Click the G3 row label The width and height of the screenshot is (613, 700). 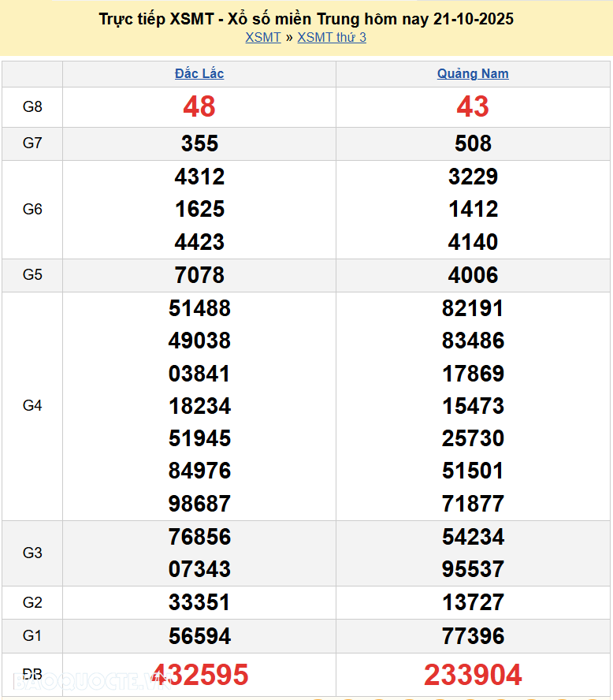click(32, 553)
